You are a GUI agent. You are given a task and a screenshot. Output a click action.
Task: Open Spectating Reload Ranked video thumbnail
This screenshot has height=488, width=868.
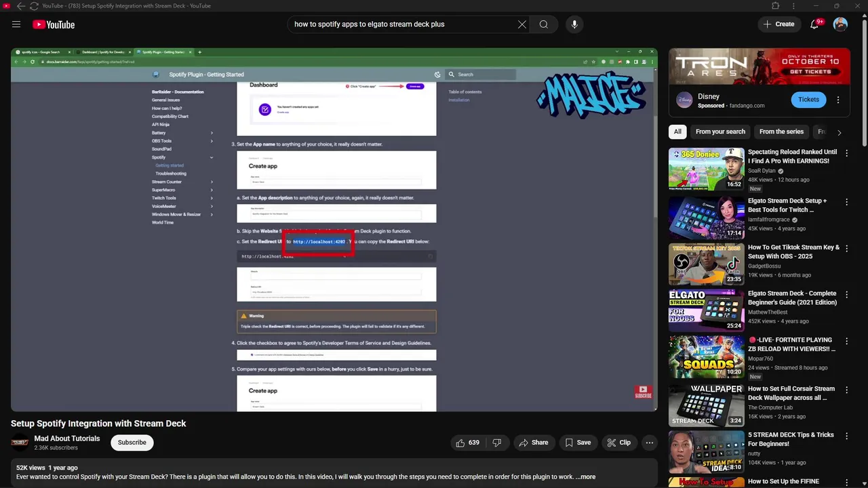tap(706, 169)
